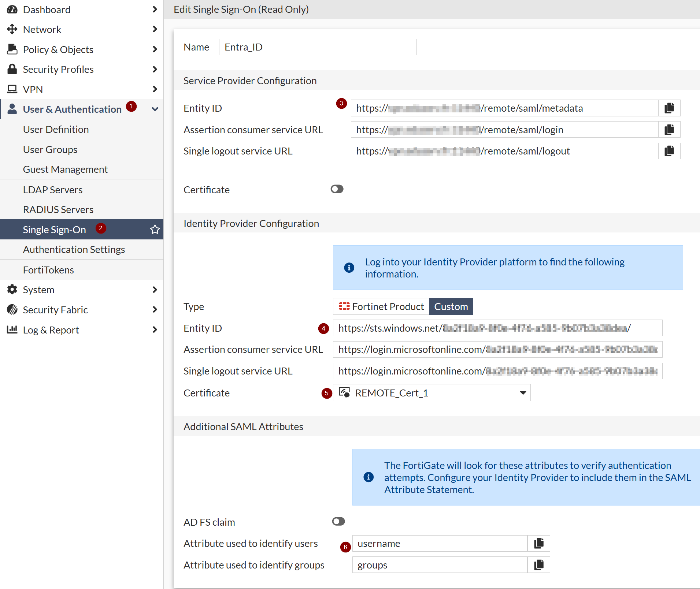Image resolution: width=700 pixels, height=589 pixels.
Task: Click the SP Single logout service URL field
Action: coord(504,151)
